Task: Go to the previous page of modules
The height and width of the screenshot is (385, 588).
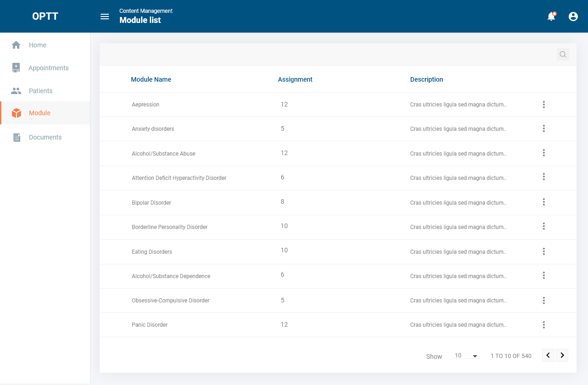Action: [x=548, y=355]
